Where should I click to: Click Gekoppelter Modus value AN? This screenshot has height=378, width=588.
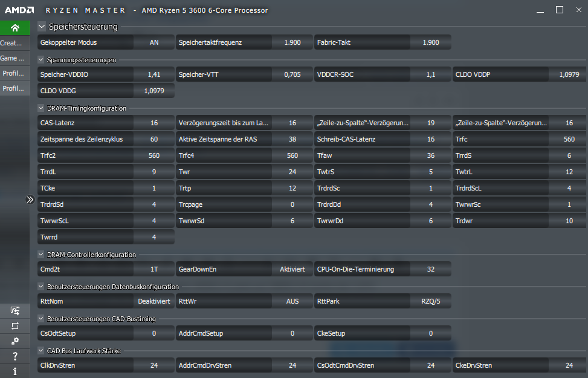click(154, 42)
